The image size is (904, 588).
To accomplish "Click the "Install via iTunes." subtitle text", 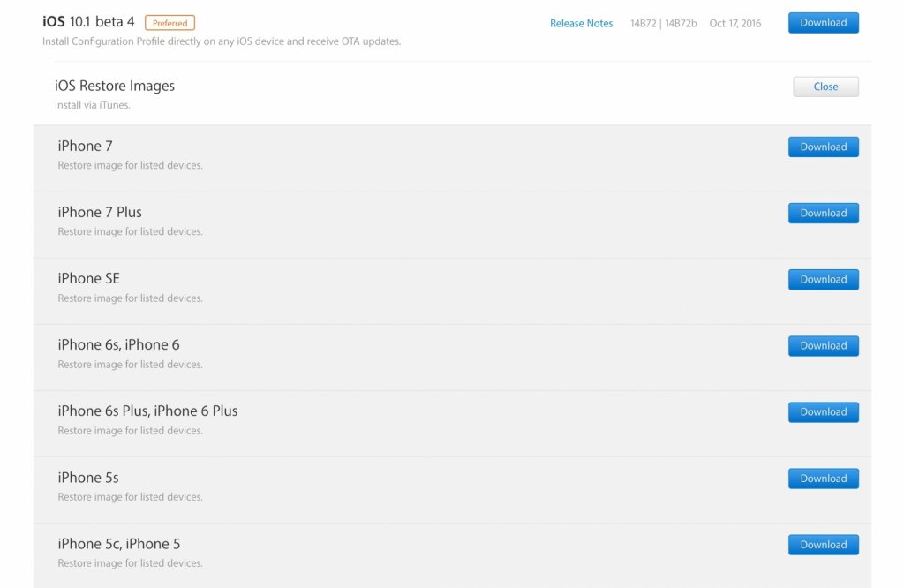I will 92,105.
